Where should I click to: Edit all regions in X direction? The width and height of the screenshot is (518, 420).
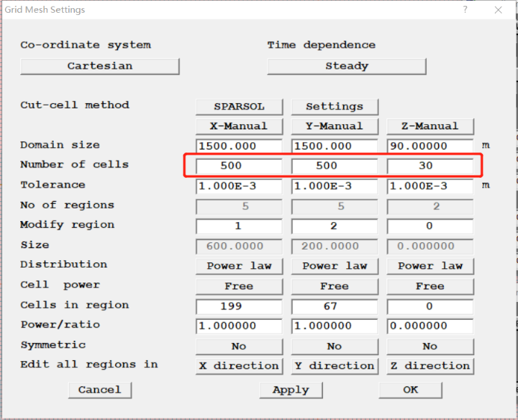click(x=239, y=366)
